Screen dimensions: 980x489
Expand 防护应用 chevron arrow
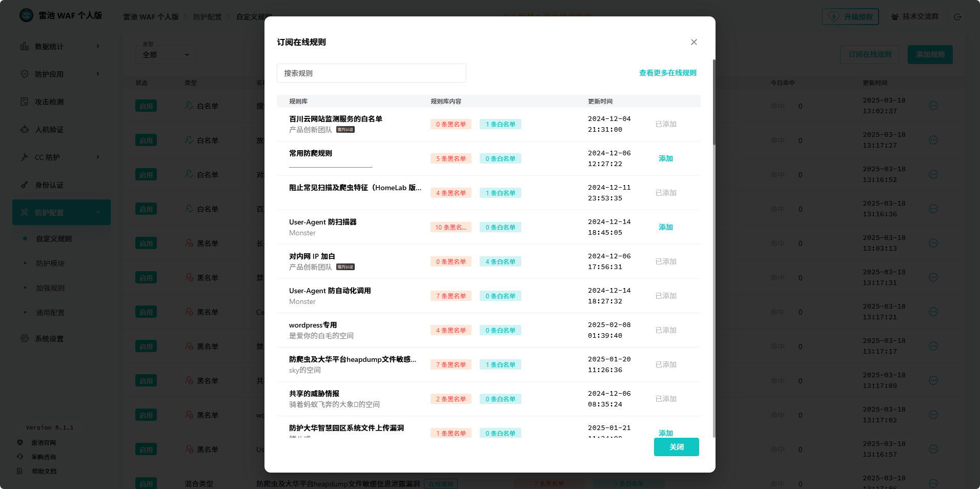pyautogui.click(x=98, y=74)
